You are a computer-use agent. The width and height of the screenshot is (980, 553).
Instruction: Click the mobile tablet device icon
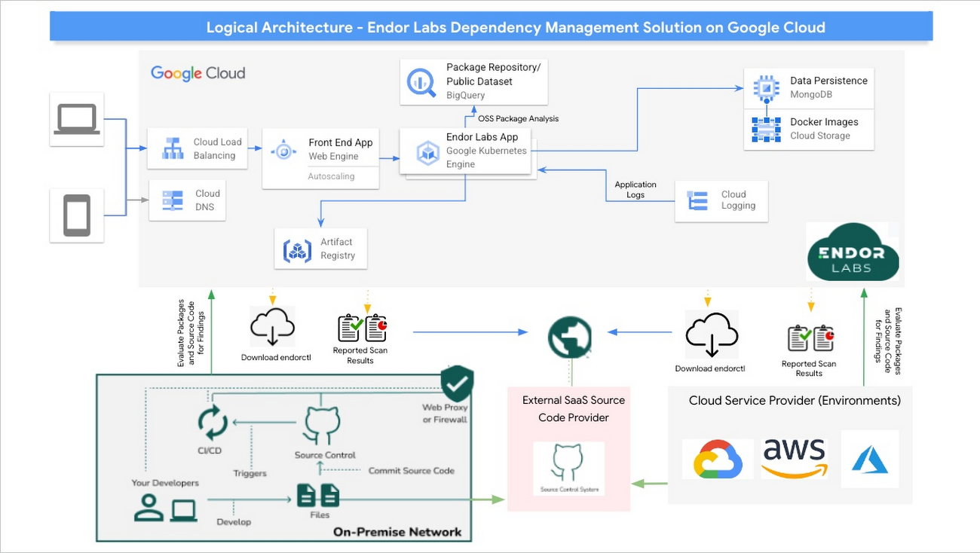77,215
